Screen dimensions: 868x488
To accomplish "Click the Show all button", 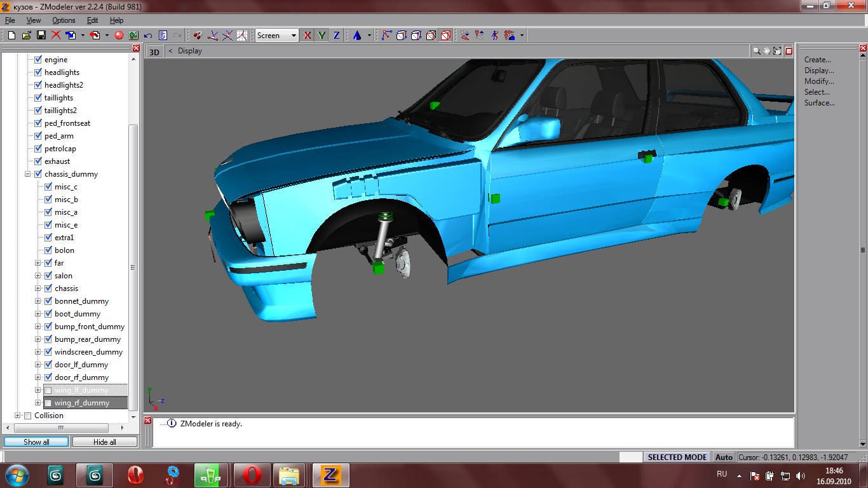I will coord(36,442).
